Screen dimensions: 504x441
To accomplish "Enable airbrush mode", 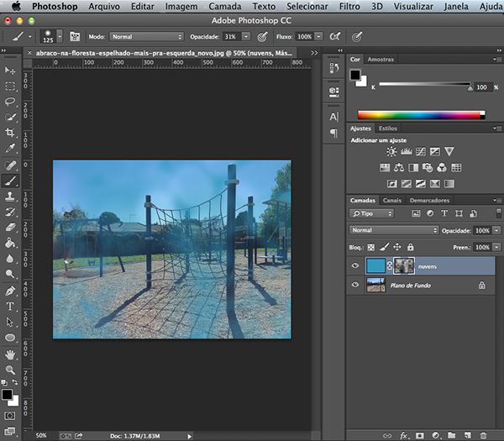I will [x=335, y=37].
